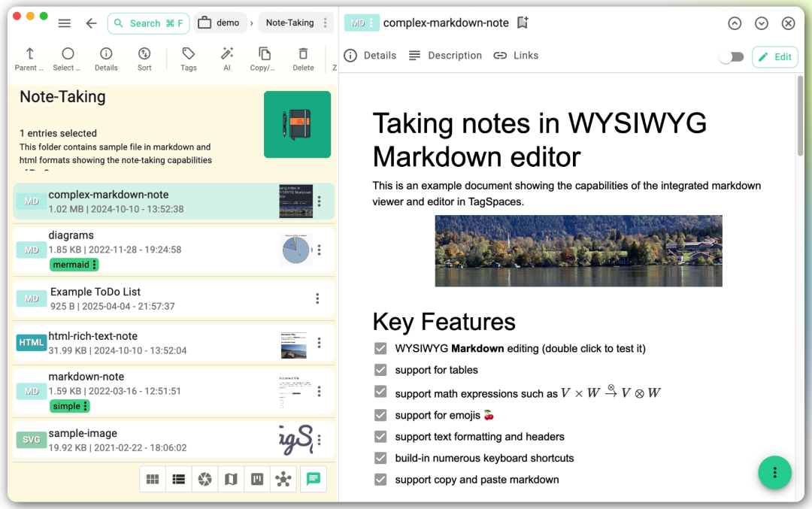Navigate to the parent folder
This screenshot has height=509, width=812.
pyautogui.click(x=29, y=59)
